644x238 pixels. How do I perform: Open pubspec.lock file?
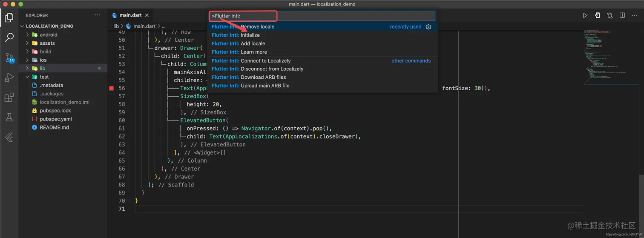pyautogui.click(x=63, y=110)
